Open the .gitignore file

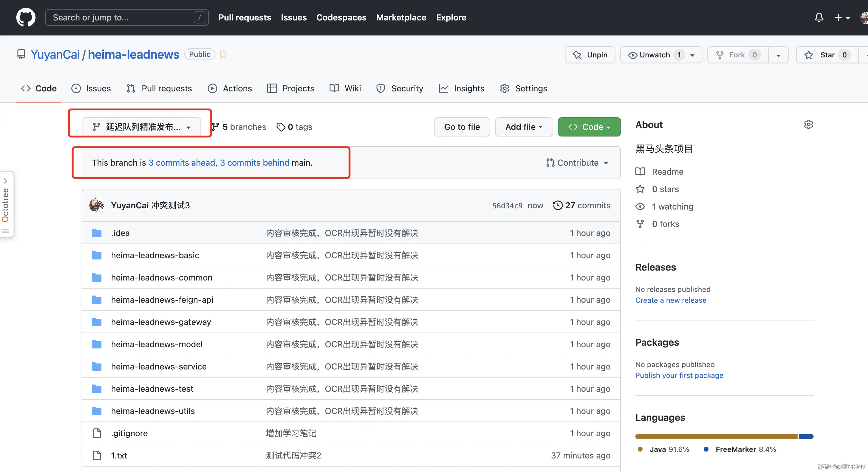pos(129,433)
